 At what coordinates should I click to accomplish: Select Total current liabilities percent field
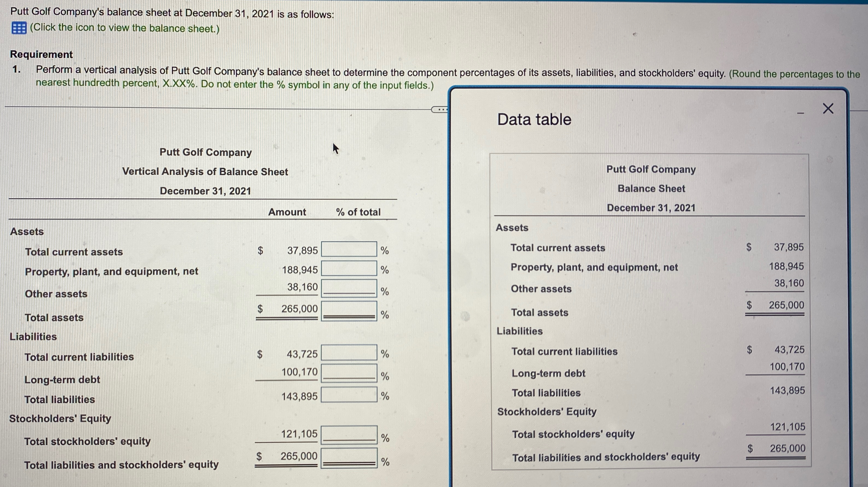(x=349, y=353)
